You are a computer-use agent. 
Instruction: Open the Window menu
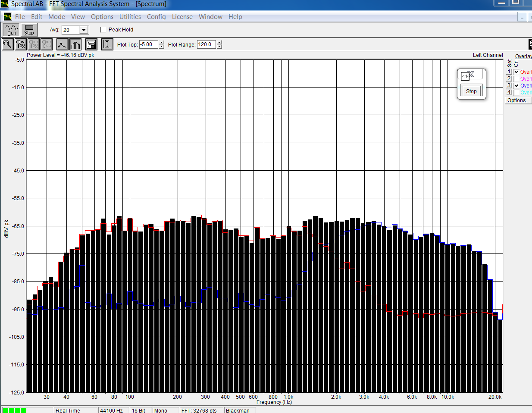pyautogui.click(x=210, y=17)
